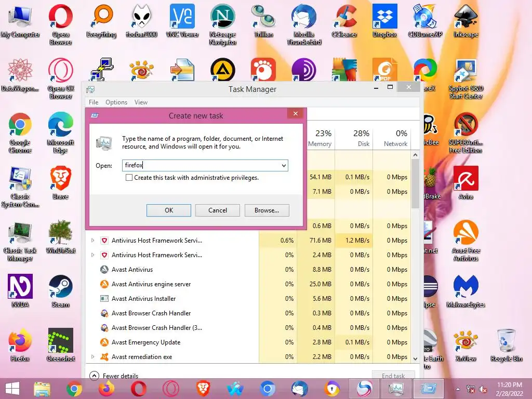Select the NVDA desktop icon
The height and width of the screenshot is (399, 532).
(20, 291)
